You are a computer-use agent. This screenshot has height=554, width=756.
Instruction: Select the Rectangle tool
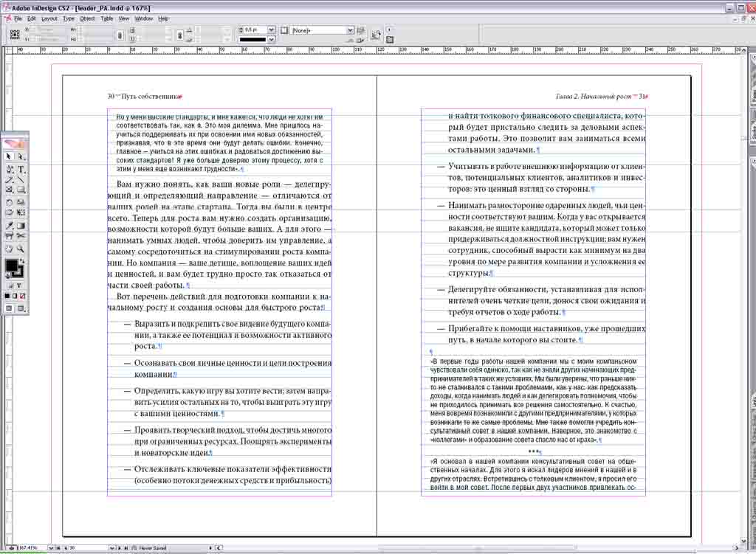pos(21,190)
